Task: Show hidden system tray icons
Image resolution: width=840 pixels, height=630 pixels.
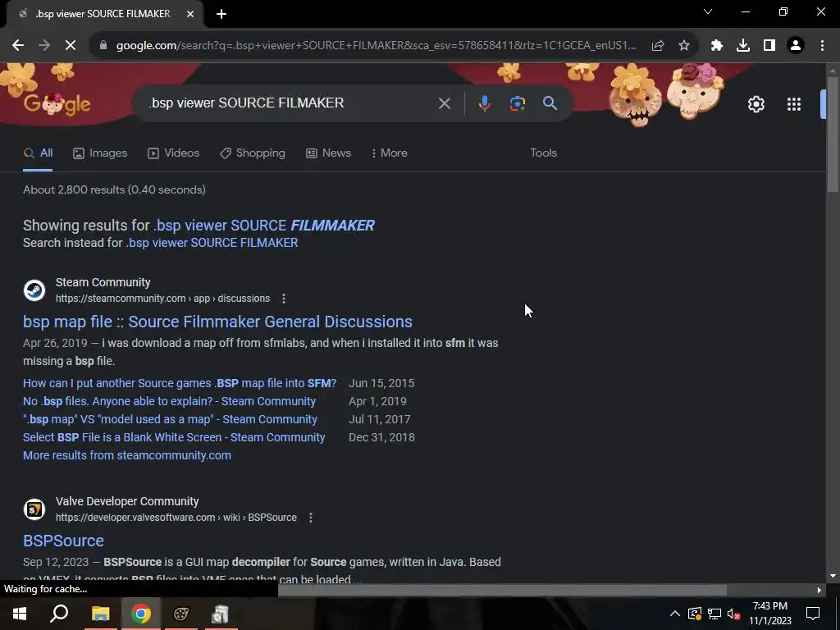Action: 675,614
